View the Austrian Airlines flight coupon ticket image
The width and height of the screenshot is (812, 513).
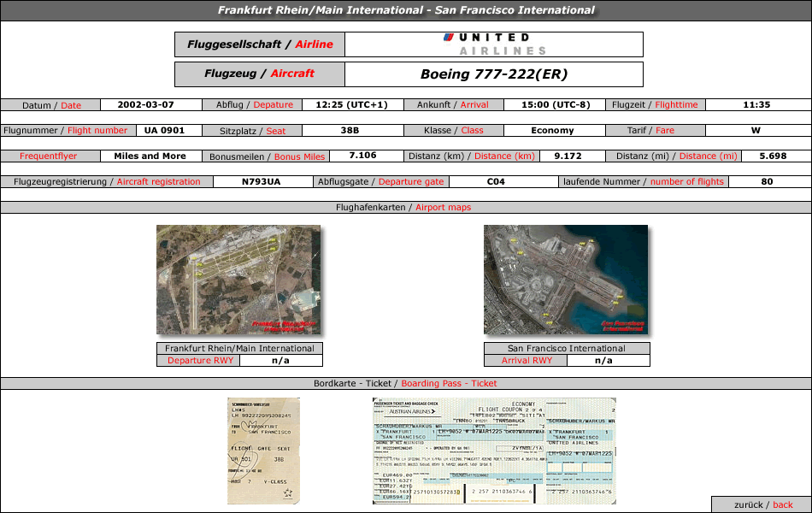(495, 451)
